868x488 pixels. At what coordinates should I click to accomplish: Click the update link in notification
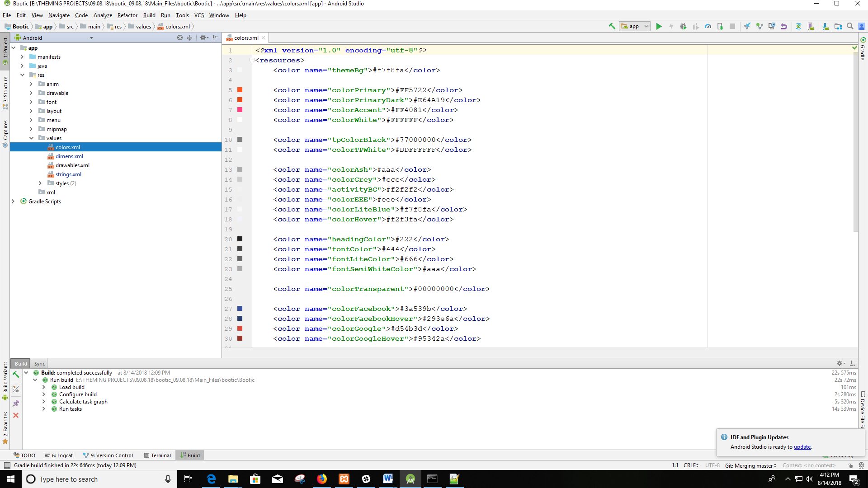click(x=802, y=447)
